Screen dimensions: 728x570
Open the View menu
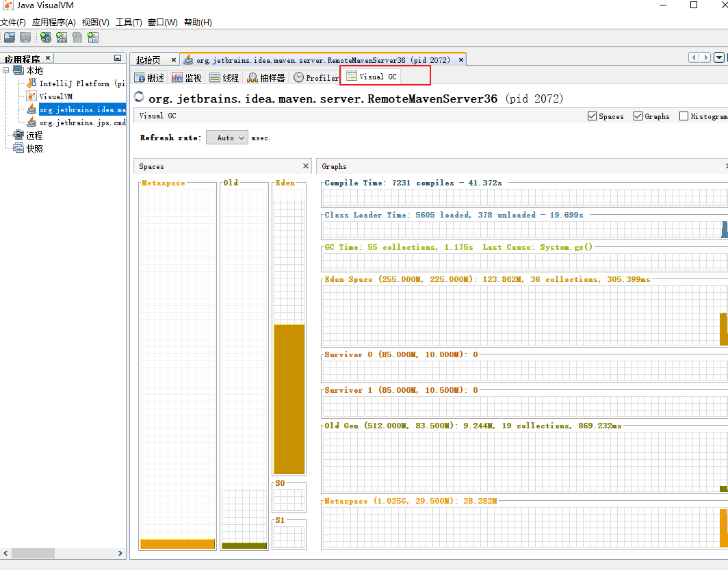coord(96,23)
